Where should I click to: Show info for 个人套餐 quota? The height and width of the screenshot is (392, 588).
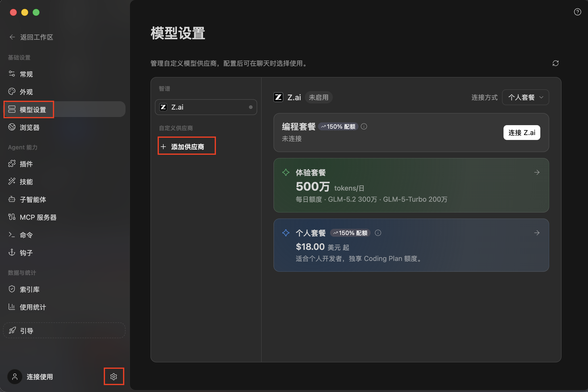point(378,233)
